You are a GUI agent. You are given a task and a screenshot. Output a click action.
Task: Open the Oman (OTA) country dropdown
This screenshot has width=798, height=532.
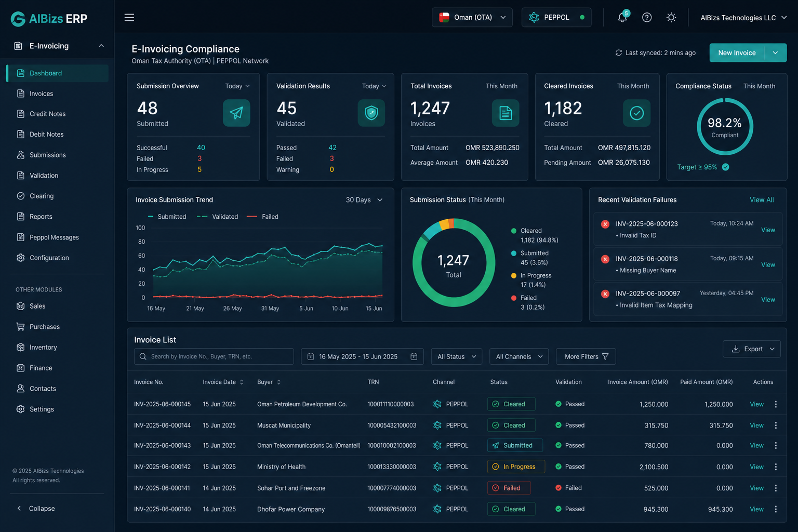(x=472, y=17)
